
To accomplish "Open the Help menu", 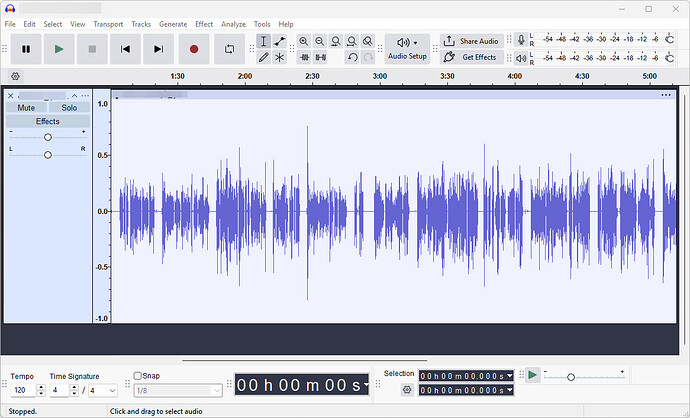I will (x=286, y=24).
